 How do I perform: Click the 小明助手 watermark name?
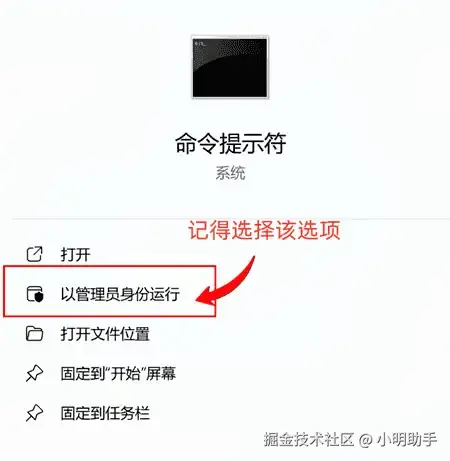click(407, 439)
